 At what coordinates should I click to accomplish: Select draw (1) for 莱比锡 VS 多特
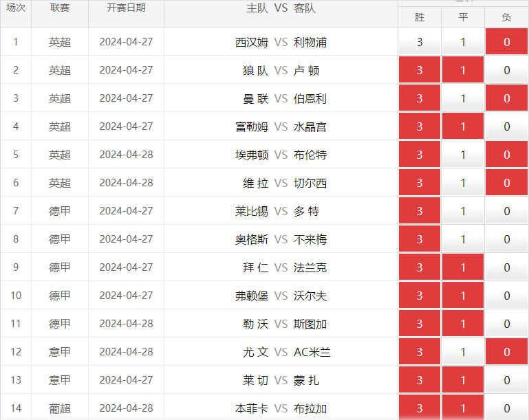point(463,210)
